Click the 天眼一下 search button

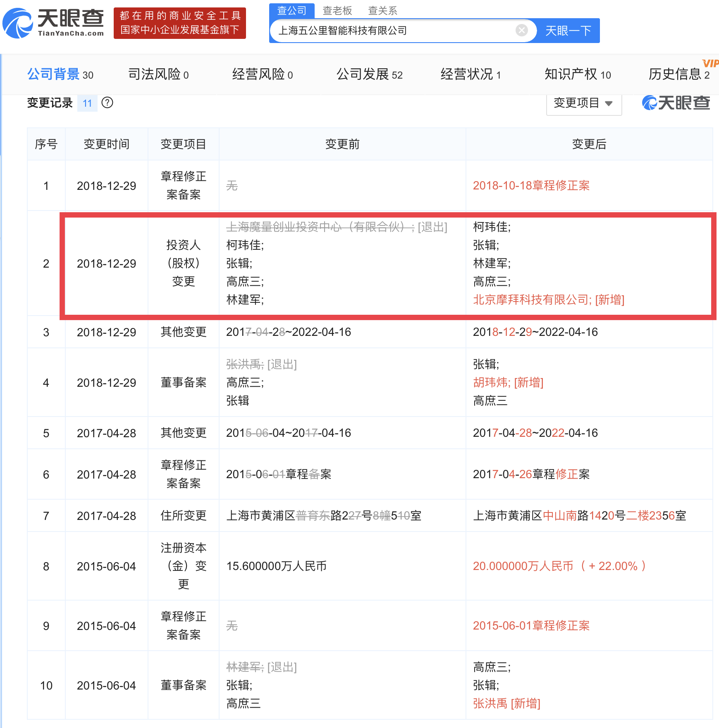(x=568, y=31)
